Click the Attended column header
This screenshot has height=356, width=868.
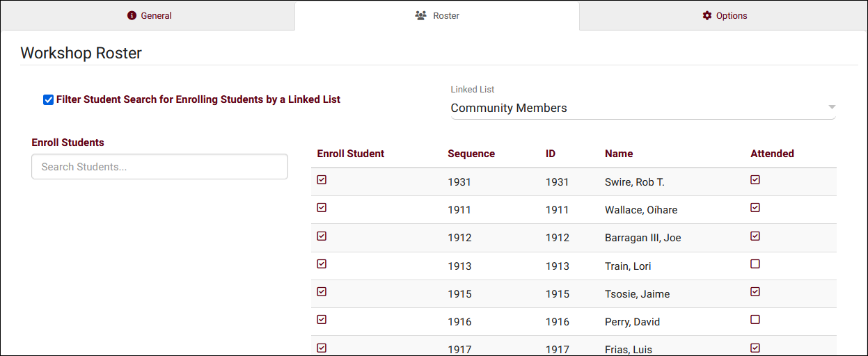(x=772, y=154)
